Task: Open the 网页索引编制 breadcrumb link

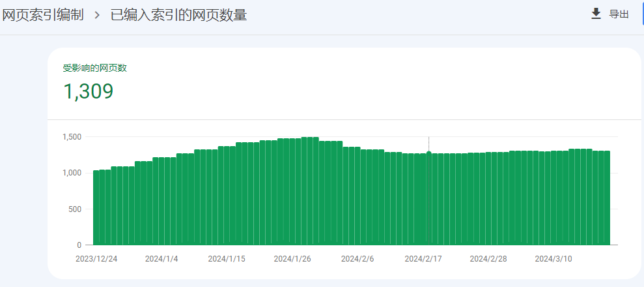Action: pyautogui.click(x=43, y=15)
